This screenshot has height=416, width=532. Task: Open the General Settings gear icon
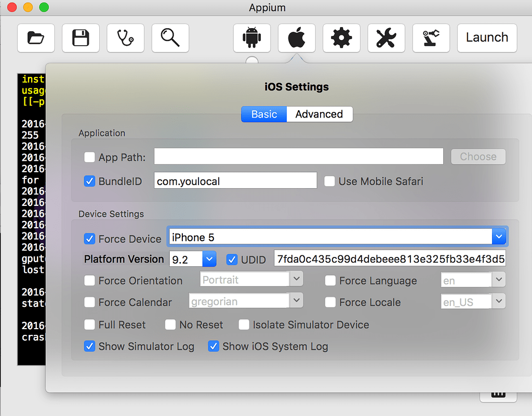click(341, 37)
